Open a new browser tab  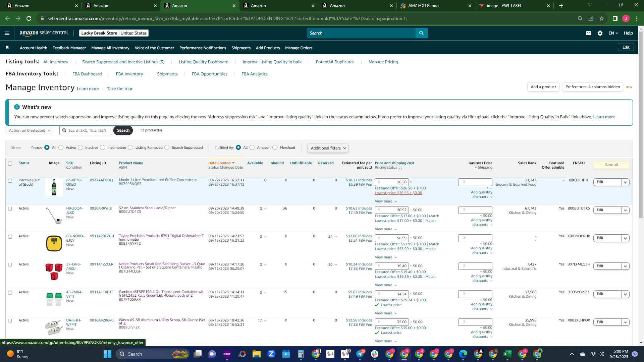561,6
